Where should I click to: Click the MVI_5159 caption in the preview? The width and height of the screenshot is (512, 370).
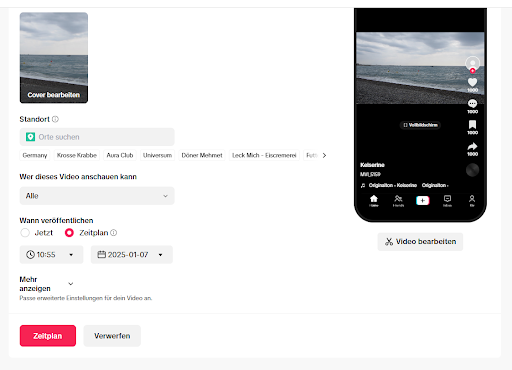(370, 174)
